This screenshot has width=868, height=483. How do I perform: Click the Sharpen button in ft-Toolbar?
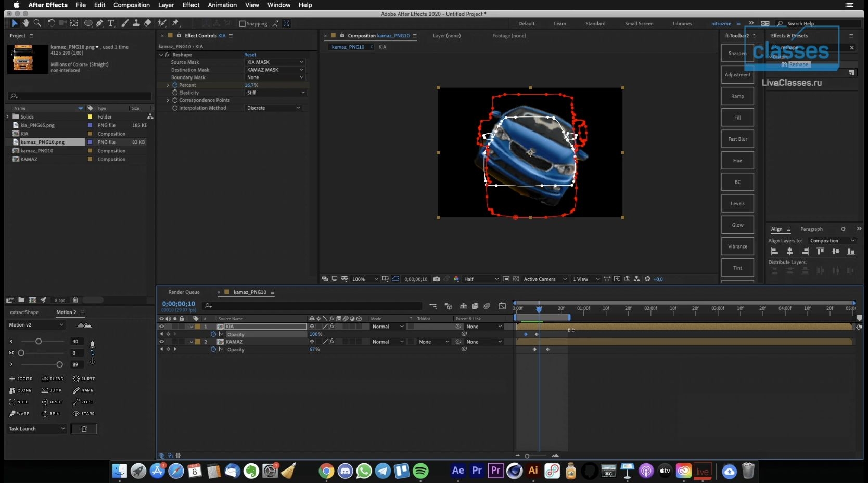pyautogui.click(x=737, y=53)
